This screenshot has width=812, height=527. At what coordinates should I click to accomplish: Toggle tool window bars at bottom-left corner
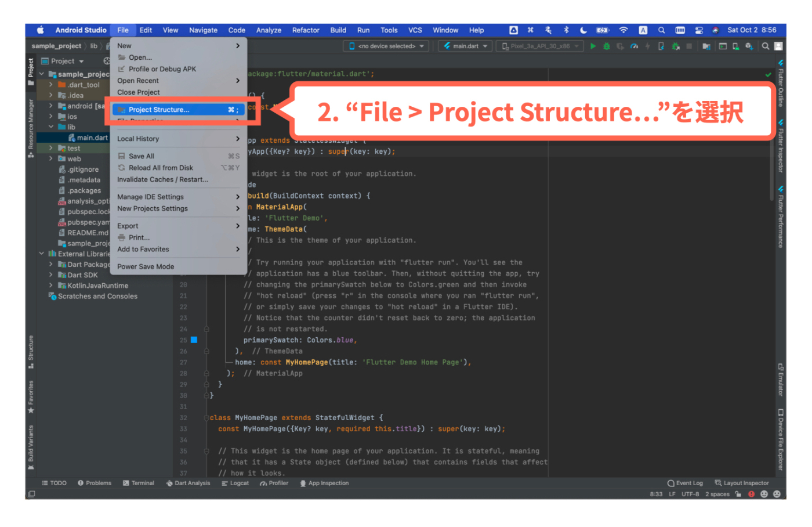(31, 494)
